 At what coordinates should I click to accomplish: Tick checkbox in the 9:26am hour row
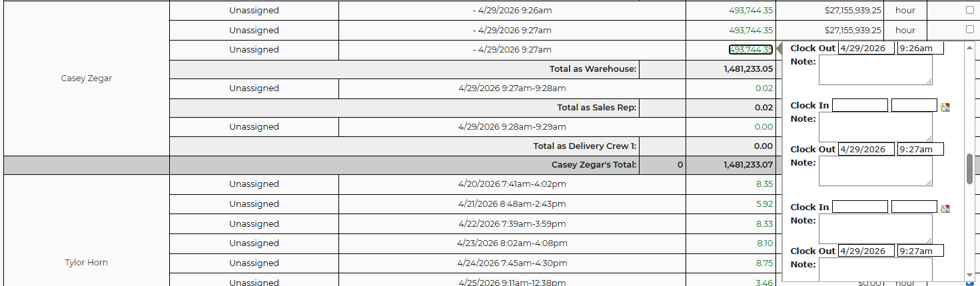(x=969, y=10)
